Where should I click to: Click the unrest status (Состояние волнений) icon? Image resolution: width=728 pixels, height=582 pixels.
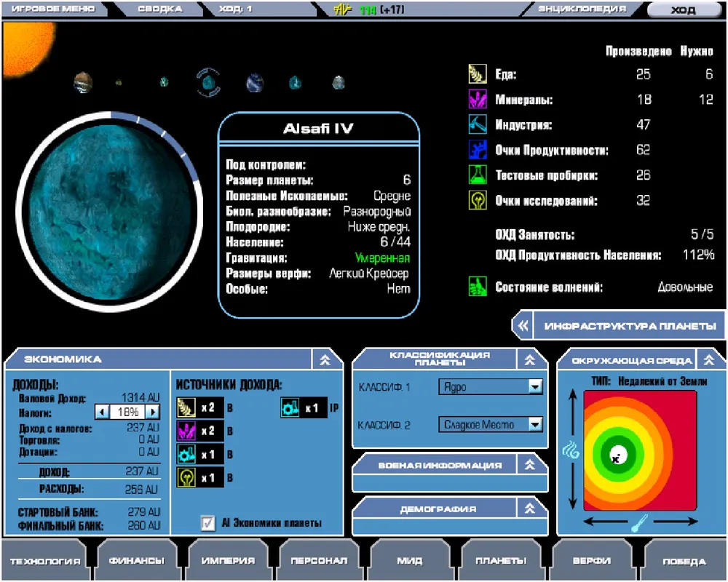tap(477, 287)
